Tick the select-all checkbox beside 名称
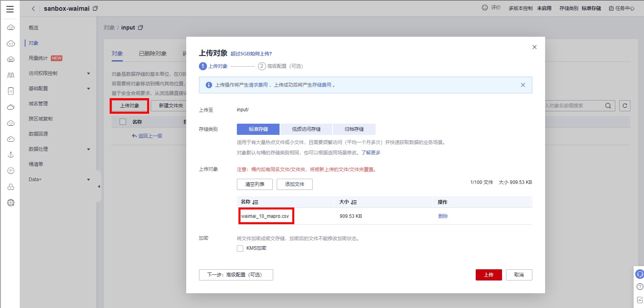The height and width of the screenshot is (308, 644). (123, 122)
